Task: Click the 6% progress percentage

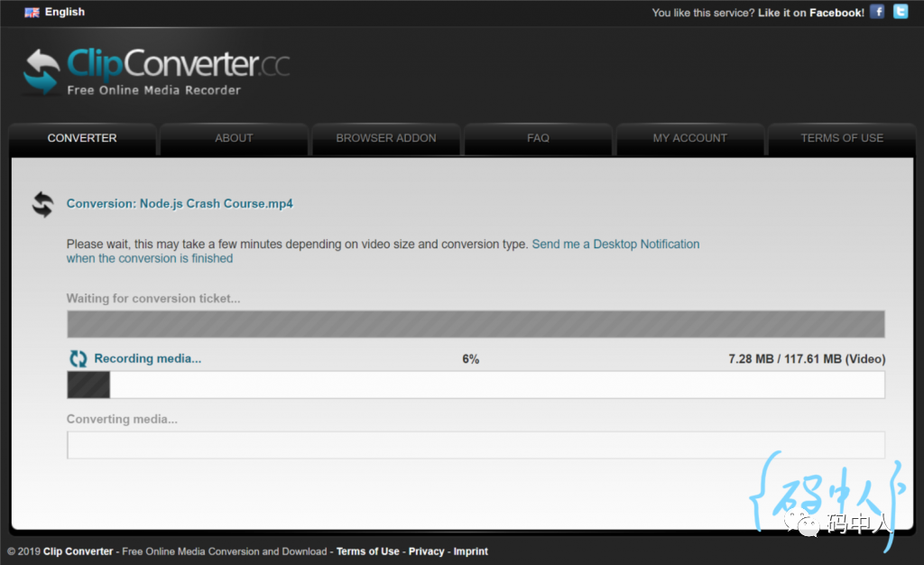Action: point(471,359)
